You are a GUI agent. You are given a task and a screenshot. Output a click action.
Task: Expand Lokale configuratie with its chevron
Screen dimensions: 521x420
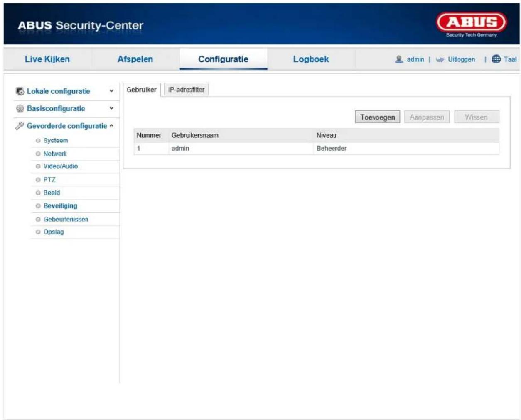pyautogui.click(x=111, y=91)
